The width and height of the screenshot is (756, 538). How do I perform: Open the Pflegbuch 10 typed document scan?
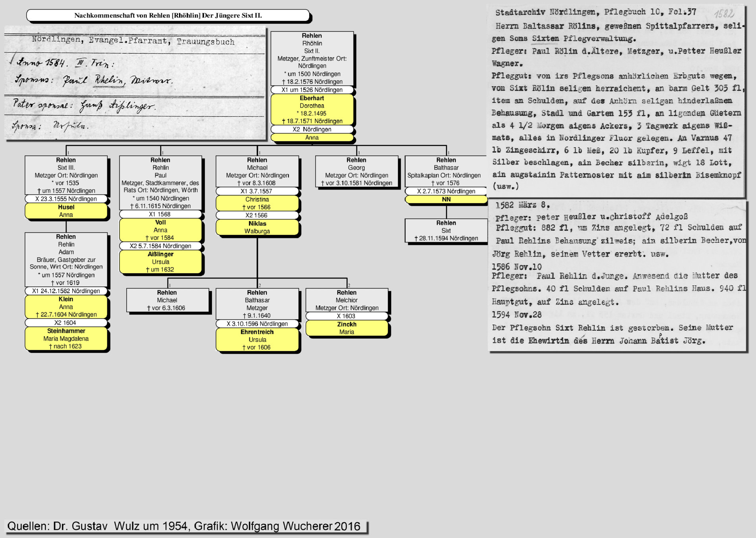616,100
